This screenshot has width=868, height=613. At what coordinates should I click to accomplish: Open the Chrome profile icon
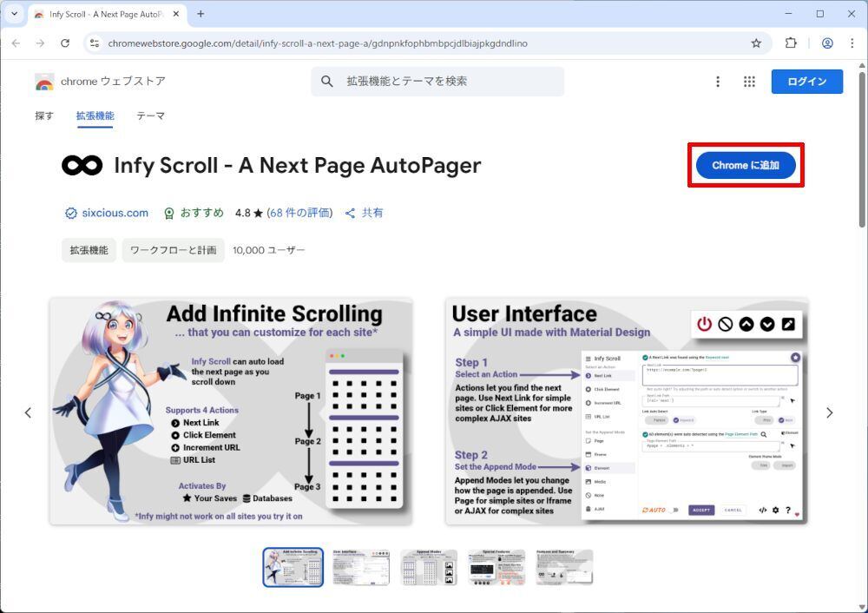coord(827,43)
